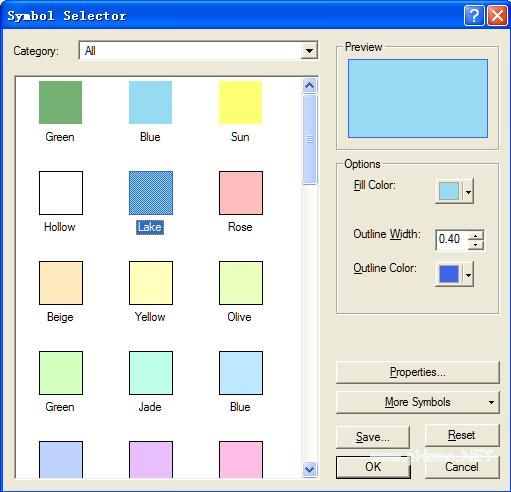Click the Outline Width value field

(452, 240)
